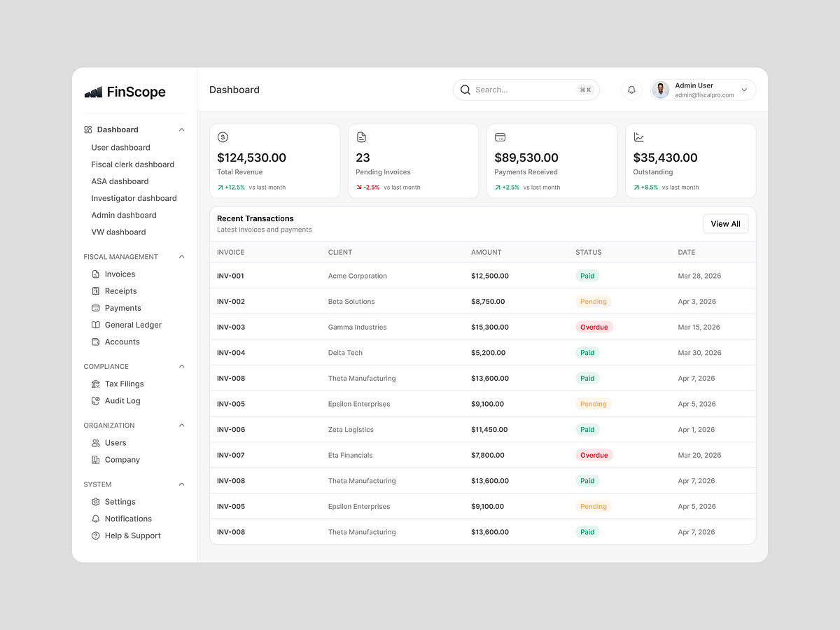840x630 pixels.
Task: Click the Accounts wallet icon
Action: coord(96,342)
